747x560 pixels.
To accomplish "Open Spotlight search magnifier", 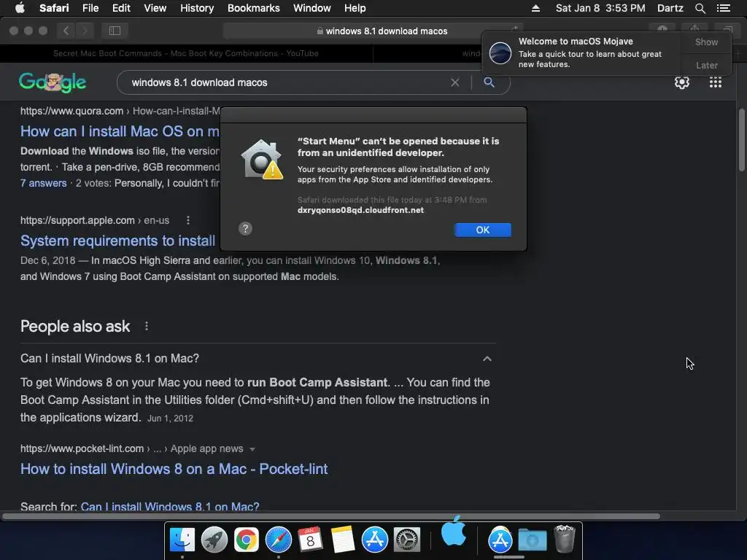I will [700, 8].
